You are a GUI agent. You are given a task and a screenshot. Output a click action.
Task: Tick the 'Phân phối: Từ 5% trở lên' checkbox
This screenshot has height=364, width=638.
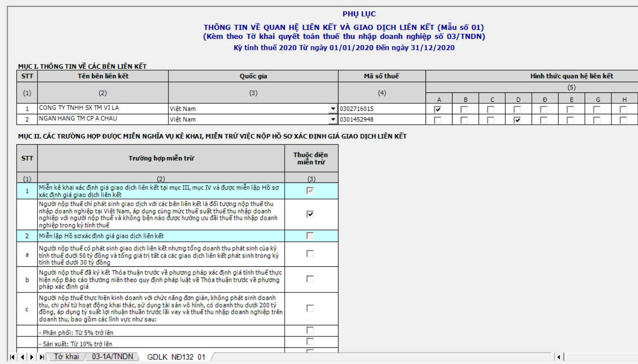pos(310,330)
